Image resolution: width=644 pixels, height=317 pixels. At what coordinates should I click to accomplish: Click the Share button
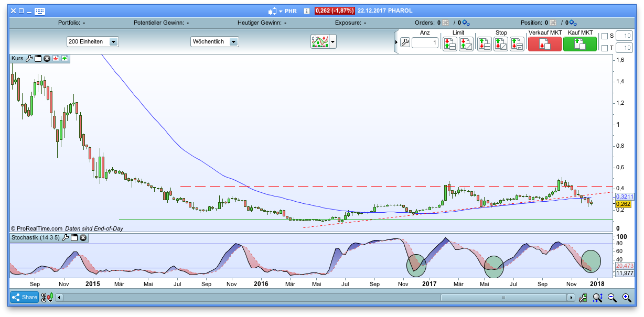(24, 298)
